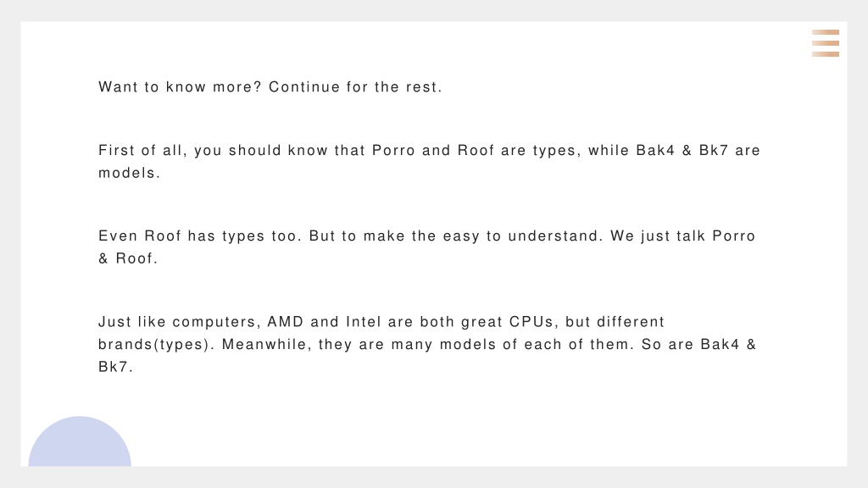Screen dimensions: 868x488
Task: Click the word "Meanwhile,"
Action: point(267,345)
